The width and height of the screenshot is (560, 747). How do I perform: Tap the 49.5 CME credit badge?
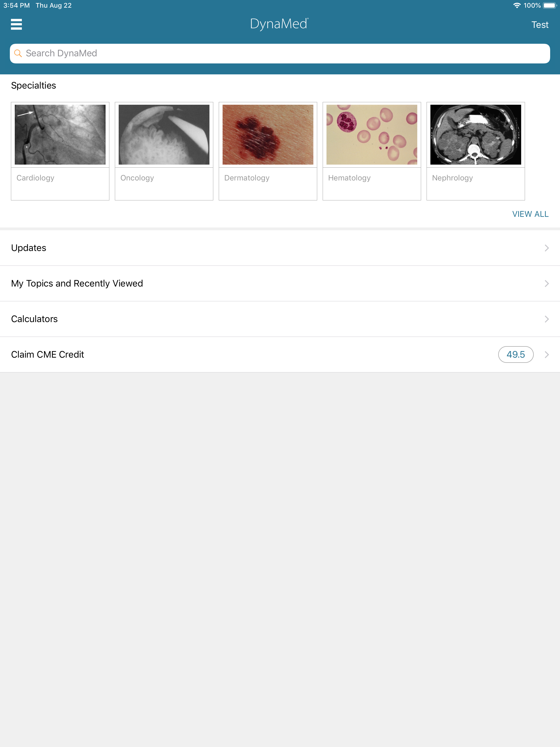click(515, 355)
